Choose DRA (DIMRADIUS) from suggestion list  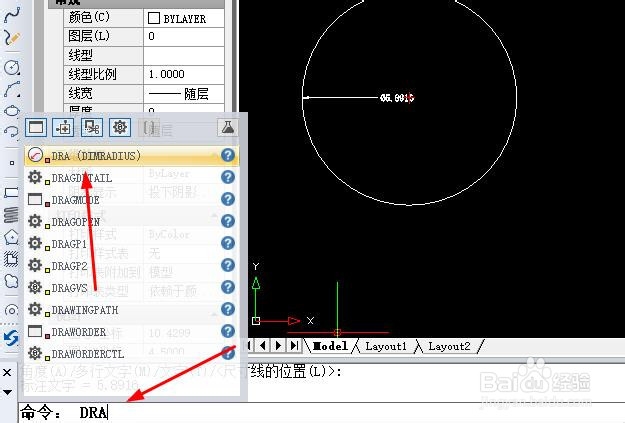coord(132,155)
